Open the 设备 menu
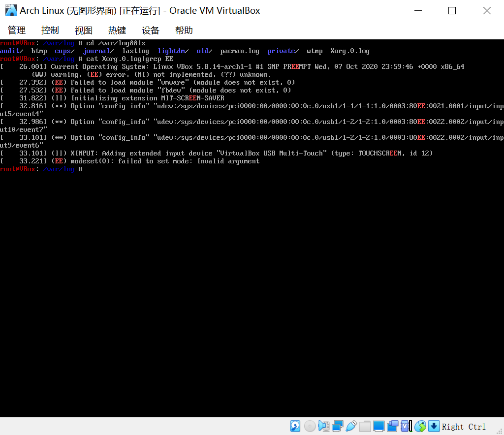This screenshot has width=504, height=435. click(x=151, y=30)
